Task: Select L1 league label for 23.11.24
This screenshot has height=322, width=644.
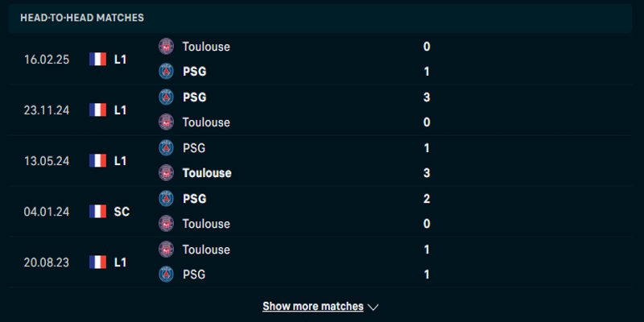Action: point(120,109)
